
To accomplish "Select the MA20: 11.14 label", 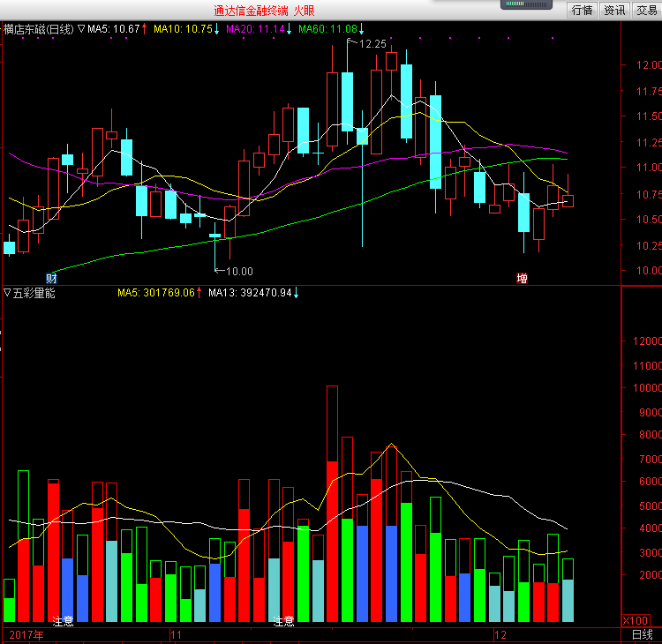I will (255, 29).
